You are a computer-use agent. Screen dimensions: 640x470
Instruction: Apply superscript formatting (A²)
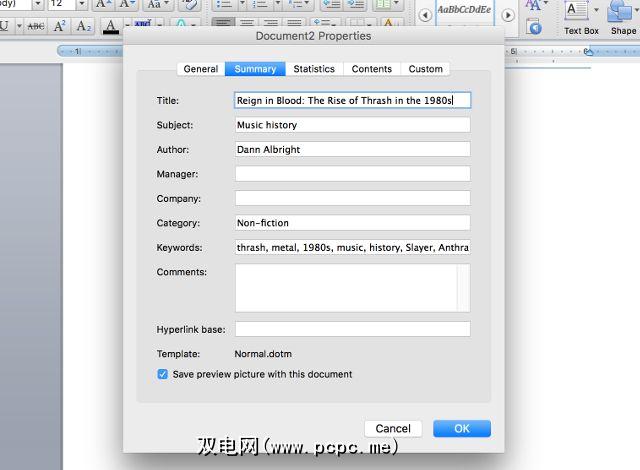[x=60, y=26]
